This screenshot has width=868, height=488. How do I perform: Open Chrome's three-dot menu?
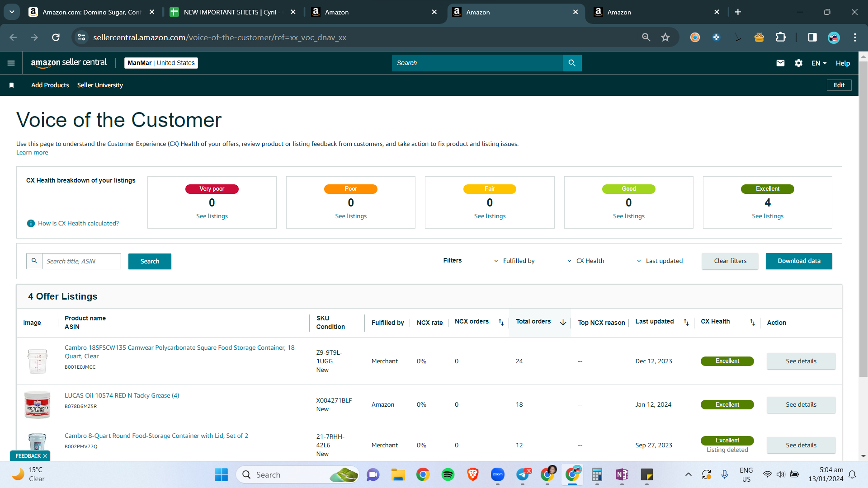coord(855,38)
